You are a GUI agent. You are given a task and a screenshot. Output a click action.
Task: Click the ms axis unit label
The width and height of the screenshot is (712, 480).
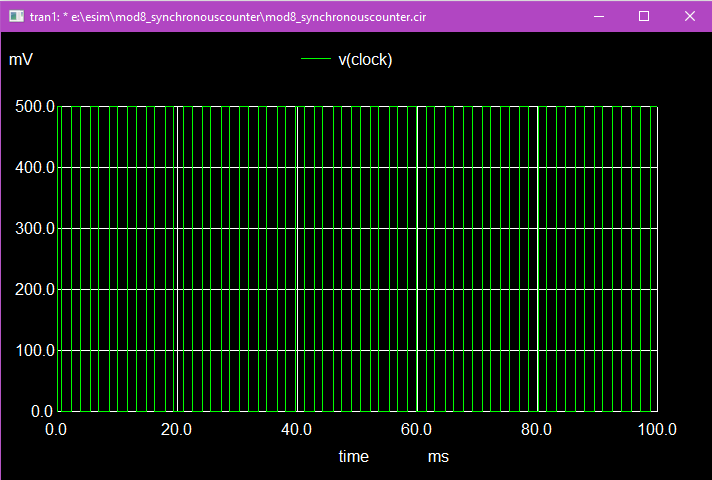pos(438,457)
